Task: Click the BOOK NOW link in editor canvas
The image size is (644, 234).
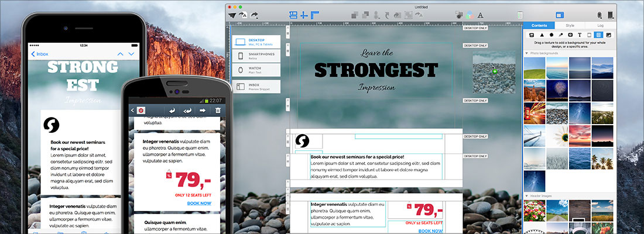Action: pos(430,230)
